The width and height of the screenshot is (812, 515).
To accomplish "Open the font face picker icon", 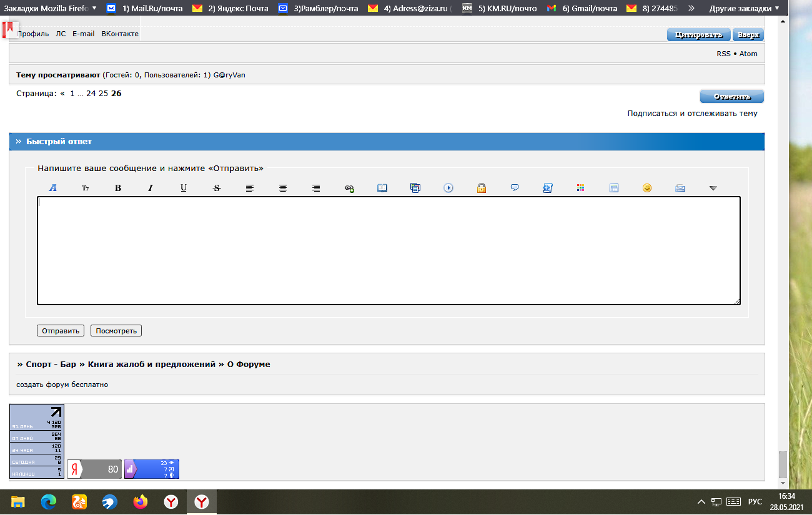I will click(53, 188).
